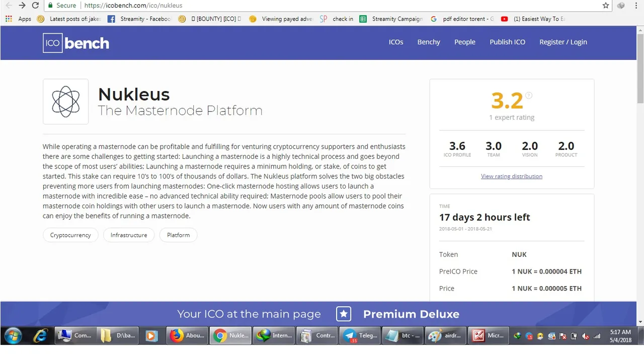Click '17 days 2 hours left' text
This screenshot has height=362, width=644.
coord(485,217)
